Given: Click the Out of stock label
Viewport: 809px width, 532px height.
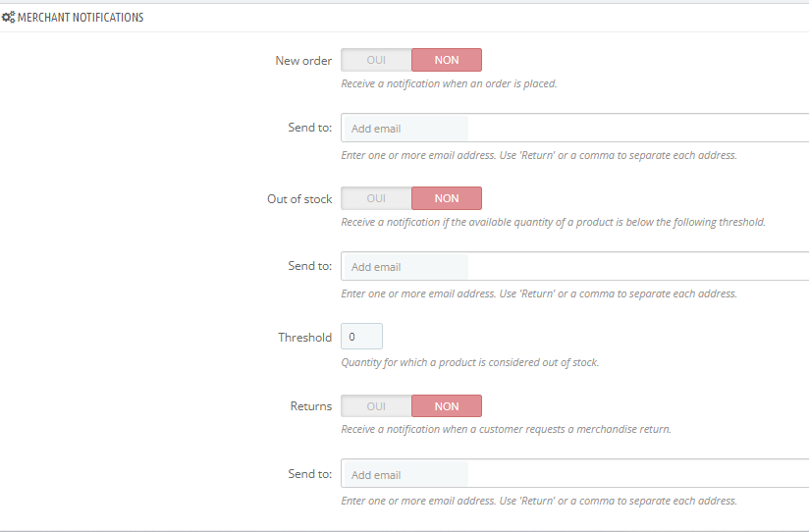Looking at the screenshot, I should pos(299,199).
